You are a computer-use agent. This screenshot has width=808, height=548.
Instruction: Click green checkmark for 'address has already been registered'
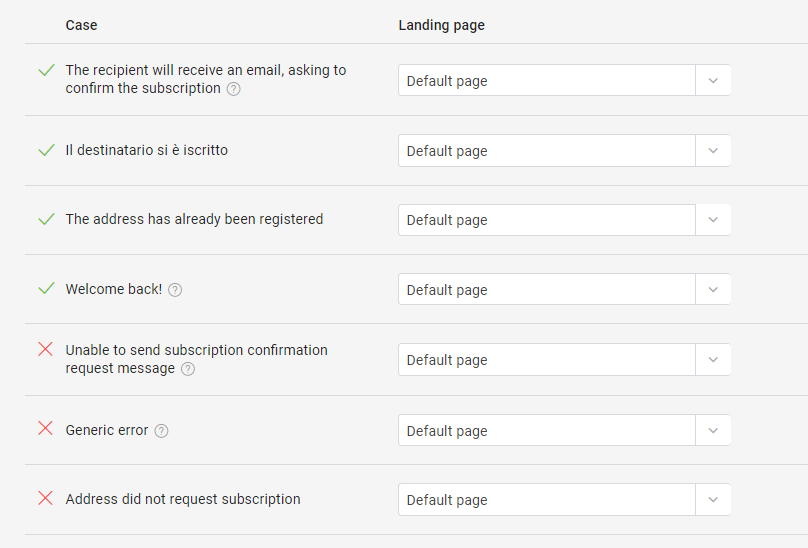pos(45,219)
